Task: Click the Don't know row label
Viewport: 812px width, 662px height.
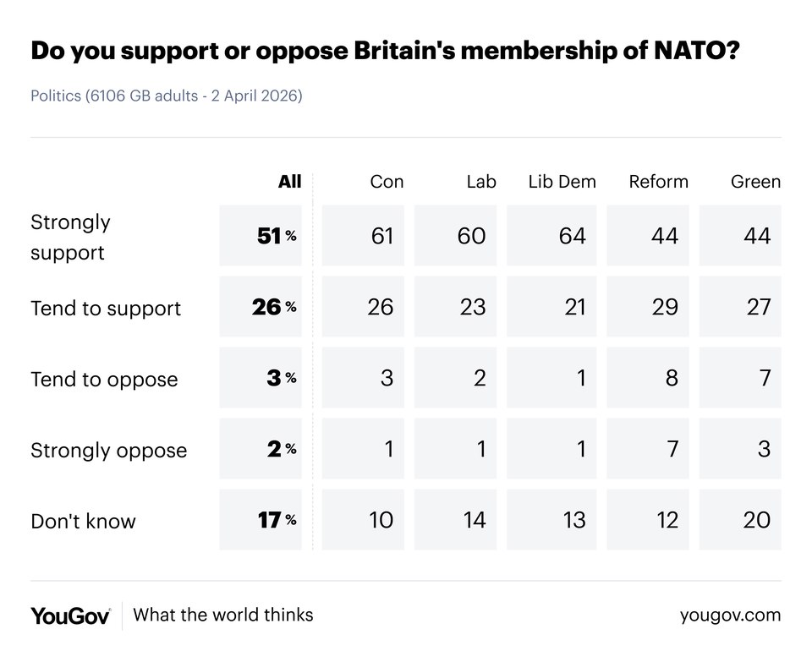Action: pos(83,521)
